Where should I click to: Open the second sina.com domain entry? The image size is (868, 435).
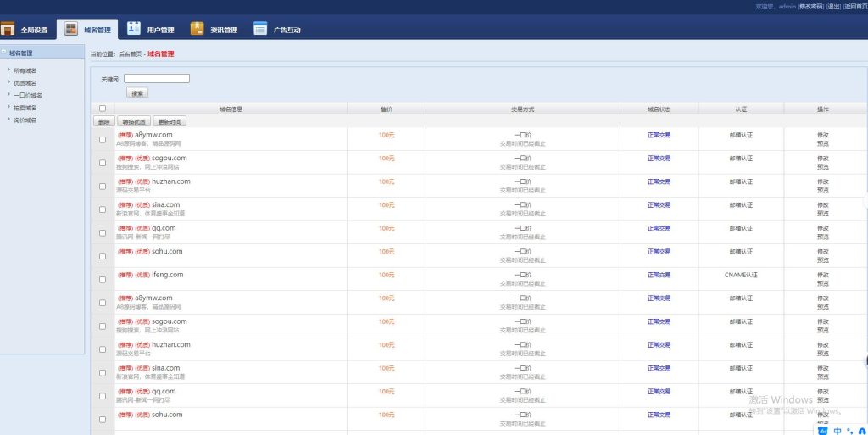pos(166,367)
